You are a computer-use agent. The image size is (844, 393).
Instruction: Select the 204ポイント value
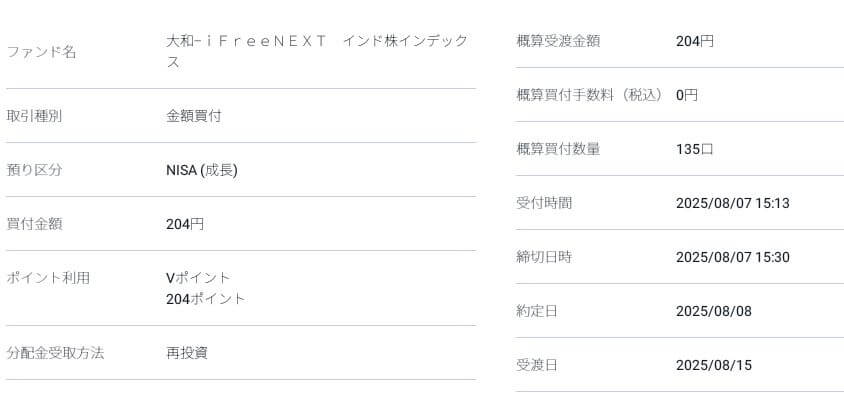coord(206,299)
